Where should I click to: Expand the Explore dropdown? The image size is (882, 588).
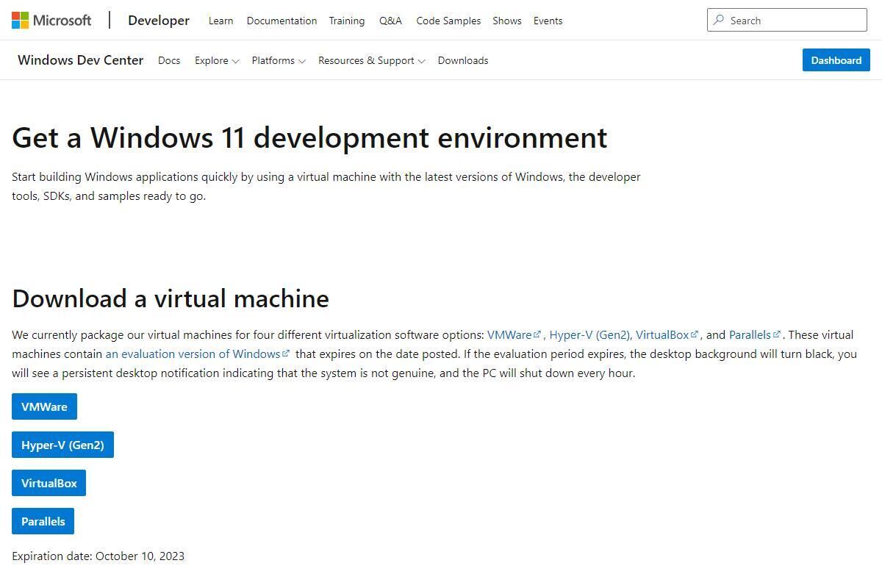[217, 60]
